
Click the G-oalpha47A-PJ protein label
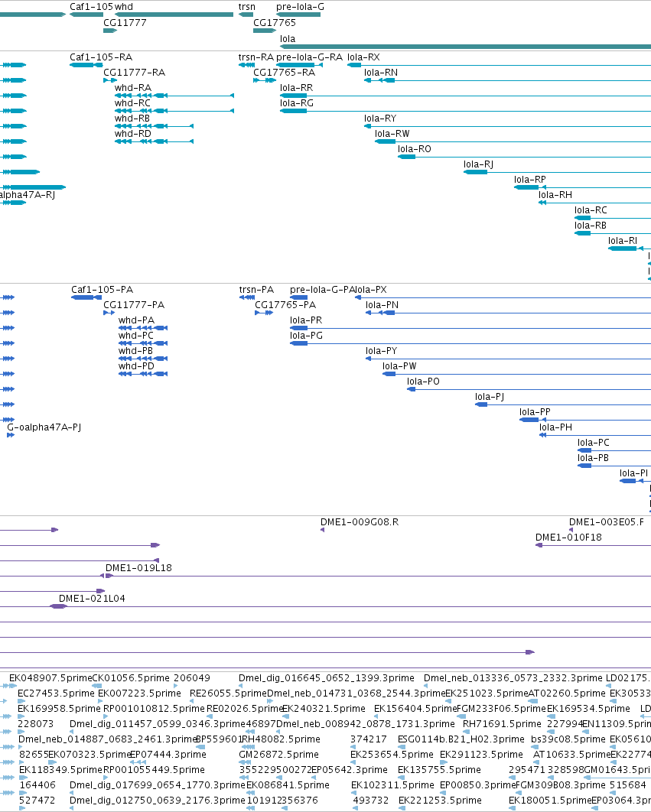pos(44,427)
